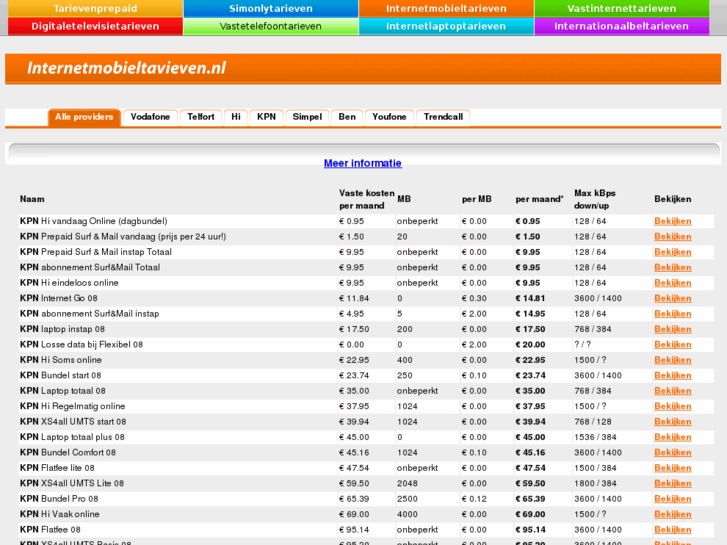Image resolution: width=727 pixels, height=545 pixels.
Task: Select Digitaletelevisietarieven in the top navigation
Action: [x=95, y=26]
